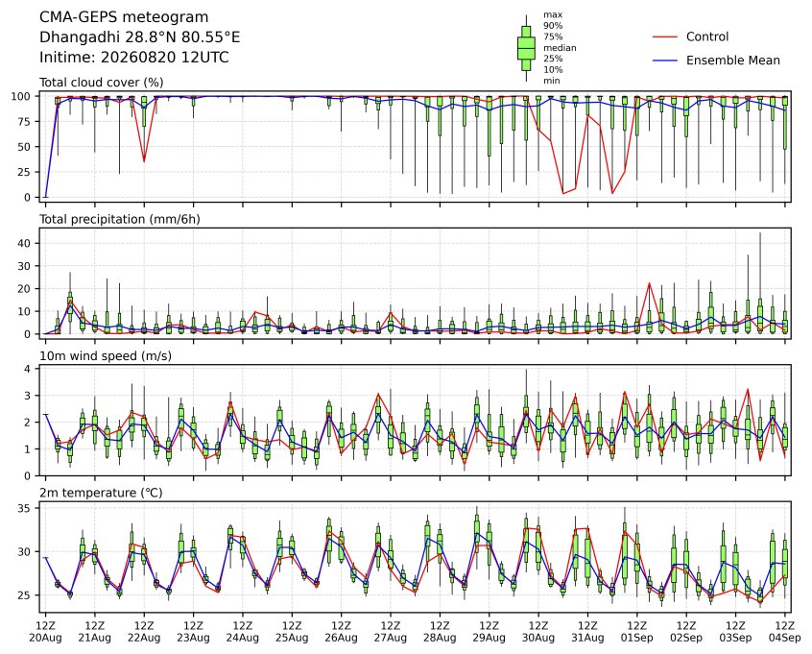This screenshot has width=812, height=654.
Task: Select the Ensemble Mean legend label
Action: [x=732, y=61]
